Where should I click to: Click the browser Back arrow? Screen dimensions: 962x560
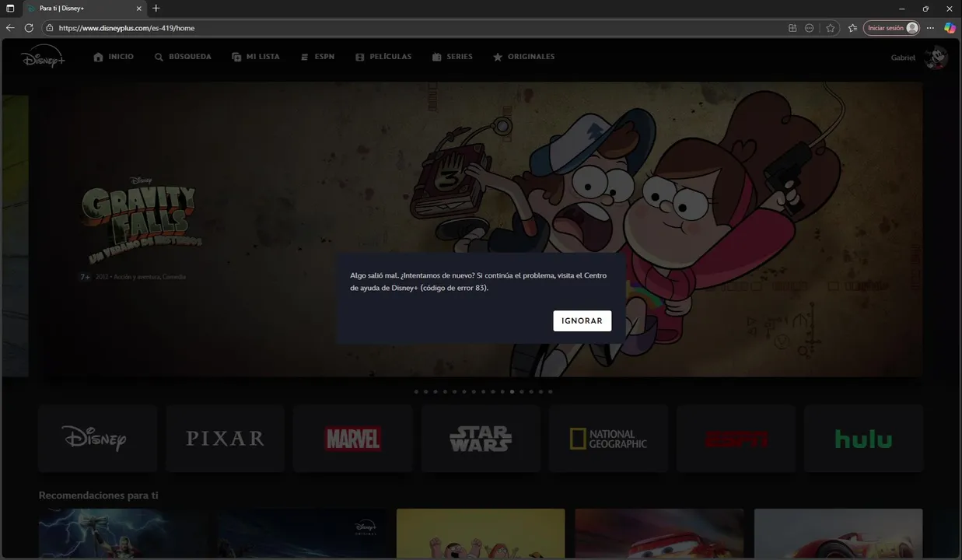(x=10, y=28)
